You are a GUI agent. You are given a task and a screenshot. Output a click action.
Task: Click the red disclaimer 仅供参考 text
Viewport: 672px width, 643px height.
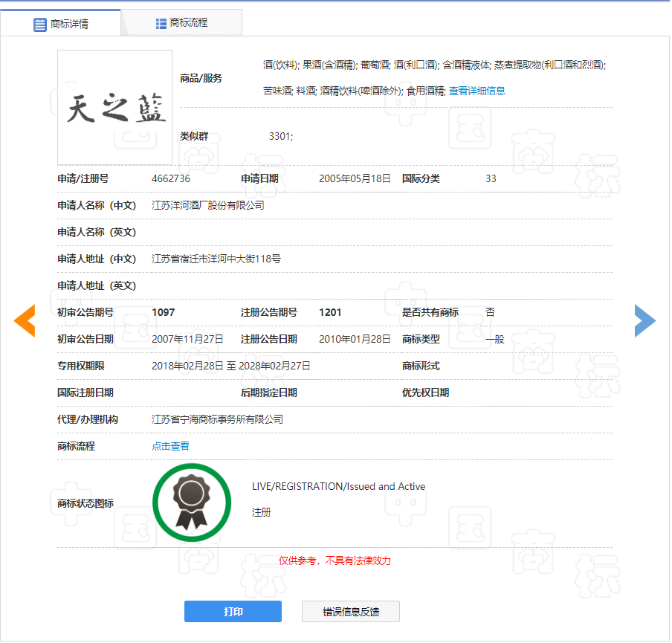pos(335,560)
